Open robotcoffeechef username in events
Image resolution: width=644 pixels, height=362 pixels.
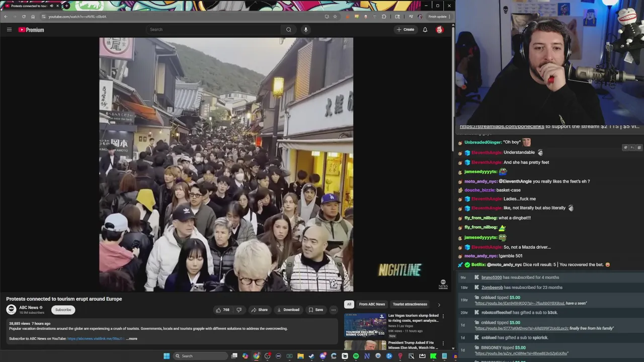[x=498, y=313]
